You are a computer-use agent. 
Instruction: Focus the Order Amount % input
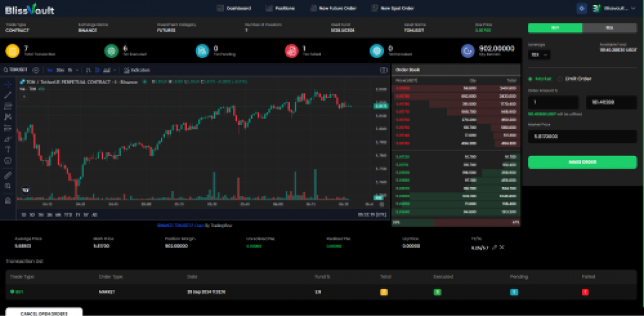click(x=553, y=102)
